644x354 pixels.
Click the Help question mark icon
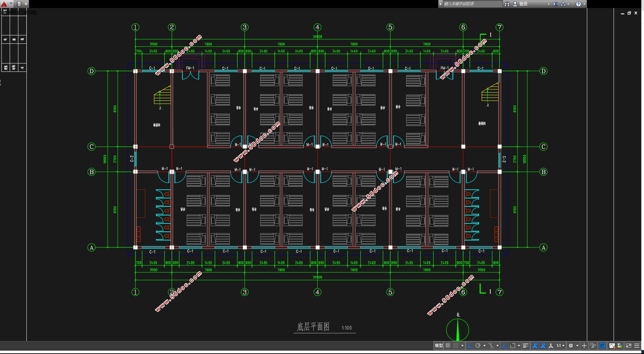(579, 4)
